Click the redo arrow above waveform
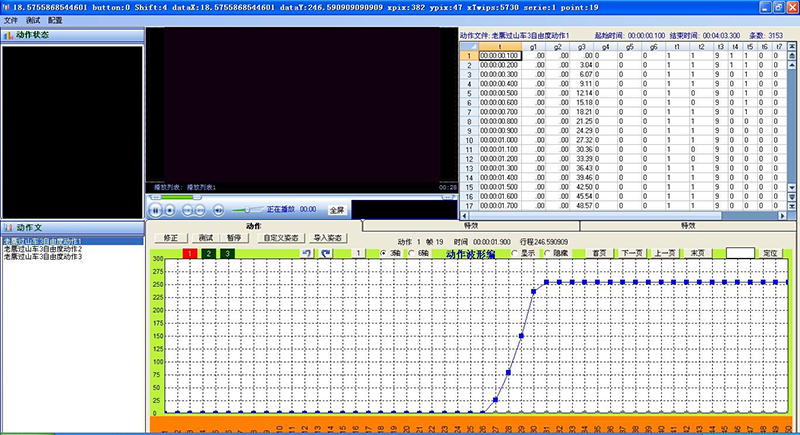This screenshot has width=800, height=435. (325, 254)
